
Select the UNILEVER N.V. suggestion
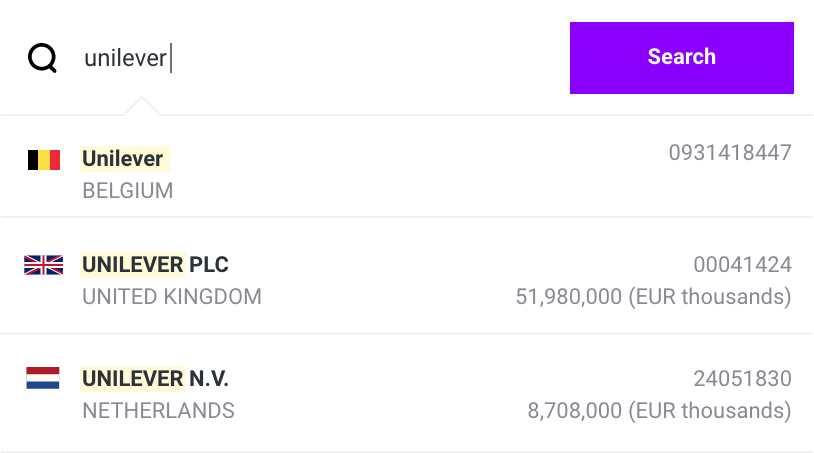[x=407, y=393]
